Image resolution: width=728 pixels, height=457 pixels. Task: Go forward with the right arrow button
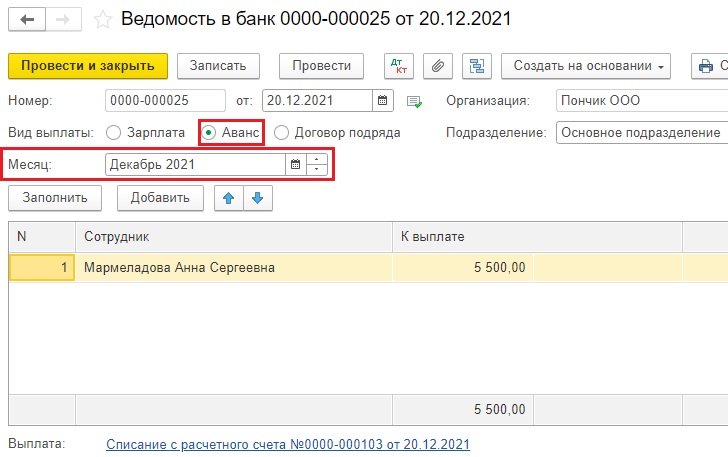pos(63,20)
